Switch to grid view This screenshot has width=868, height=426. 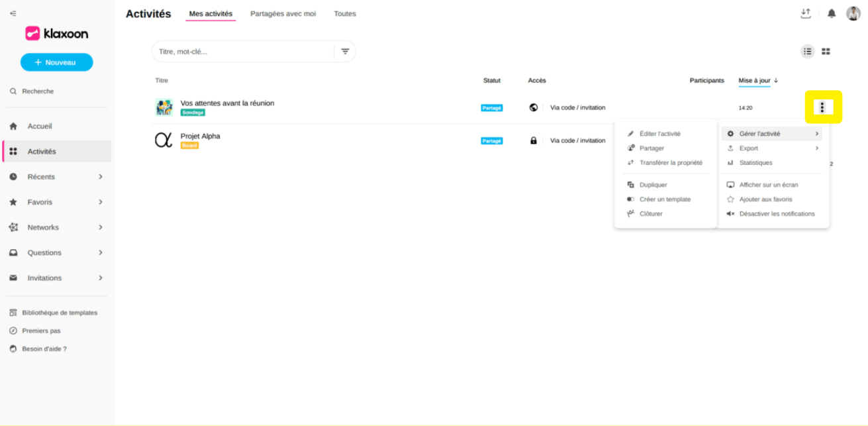pyautogui.click(x=826, y=52)
